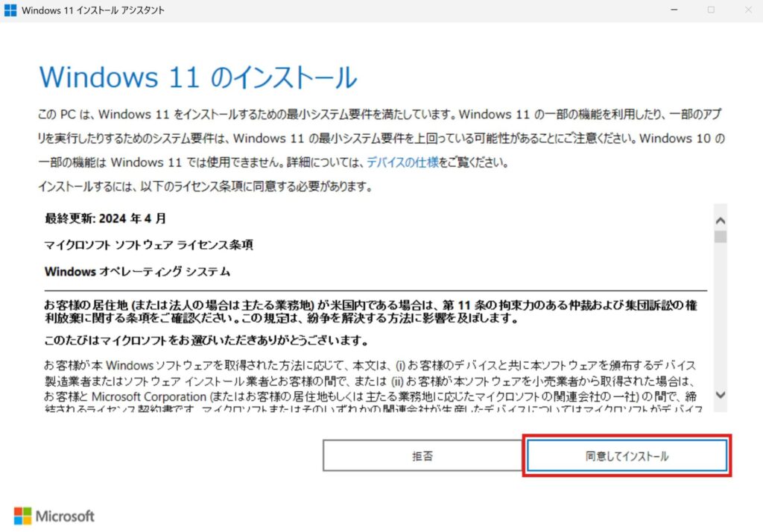Click the 最終更新: 2024 年 4 月 line
Image resolution: width=763 pixels, height=532 pixels.
tap(105, 218)
